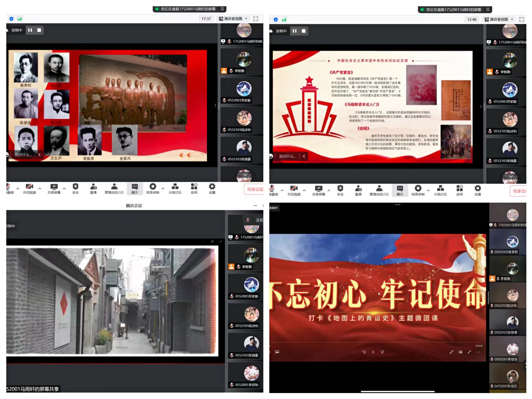
Task: Click 邀请 invite icon in top-right meeting toolbar
Action: point(358,190)
